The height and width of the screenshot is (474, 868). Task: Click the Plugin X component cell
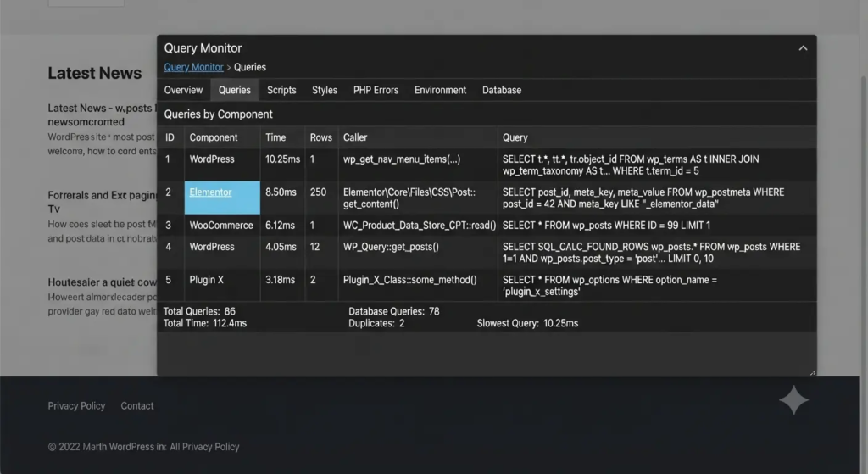(207, 280)
